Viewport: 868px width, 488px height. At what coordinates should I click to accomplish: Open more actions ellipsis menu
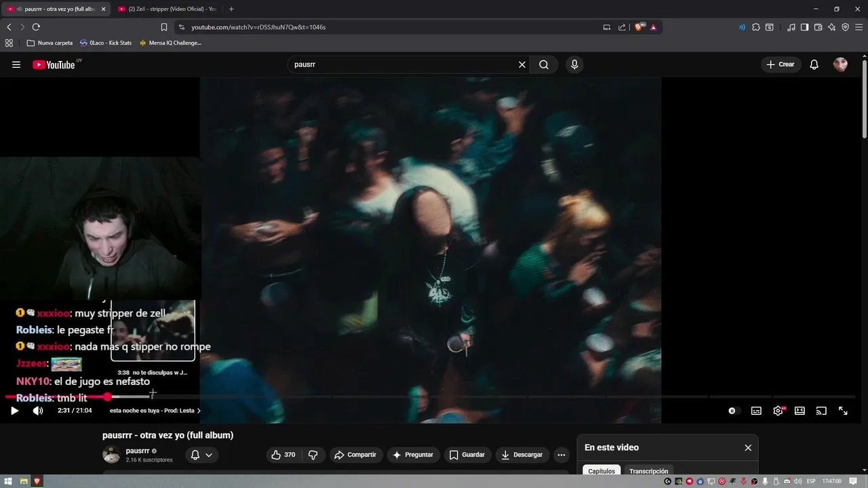(561, 455)
